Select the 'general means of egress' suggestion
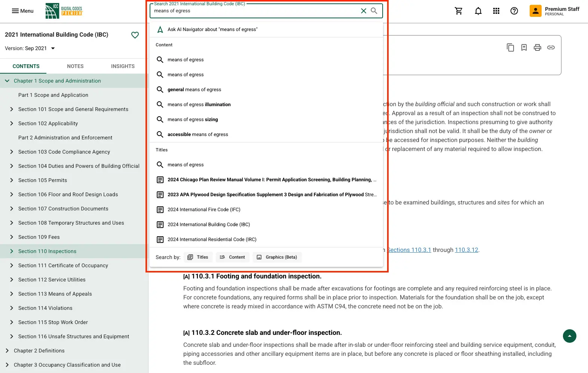Viewport: 588px width, 373px height. click(266, 90)
